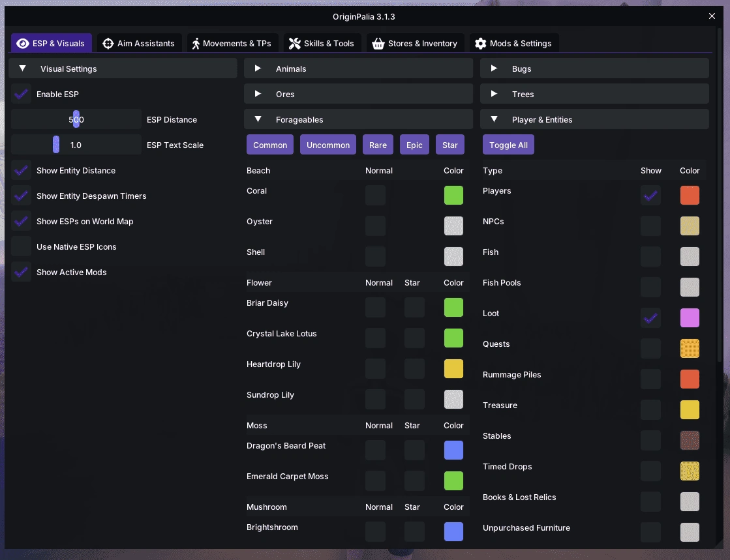730x560 pixels.
Task: Collapse the Player & Entities section
Action: point(594,119)
